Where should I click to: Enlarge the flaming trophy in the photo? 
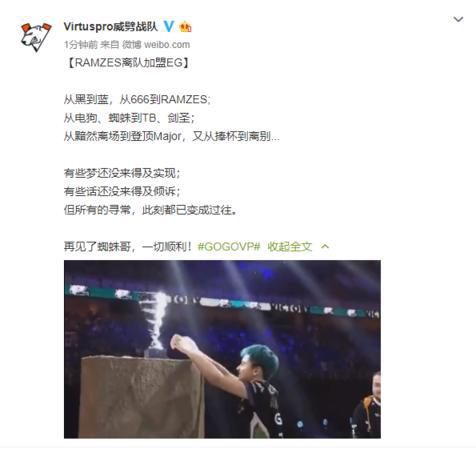154,324
